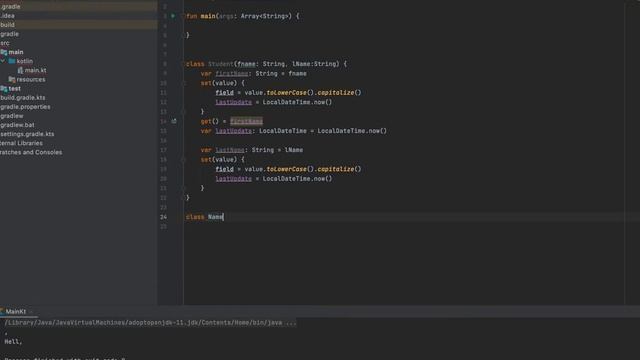Click the main function name on line 3

[208, 16]
